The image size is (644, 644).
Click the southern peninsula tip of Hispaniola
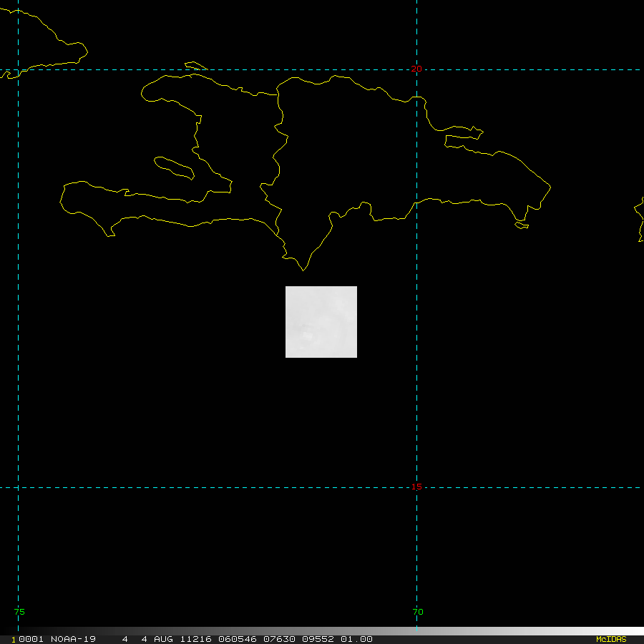click(303, 269)
